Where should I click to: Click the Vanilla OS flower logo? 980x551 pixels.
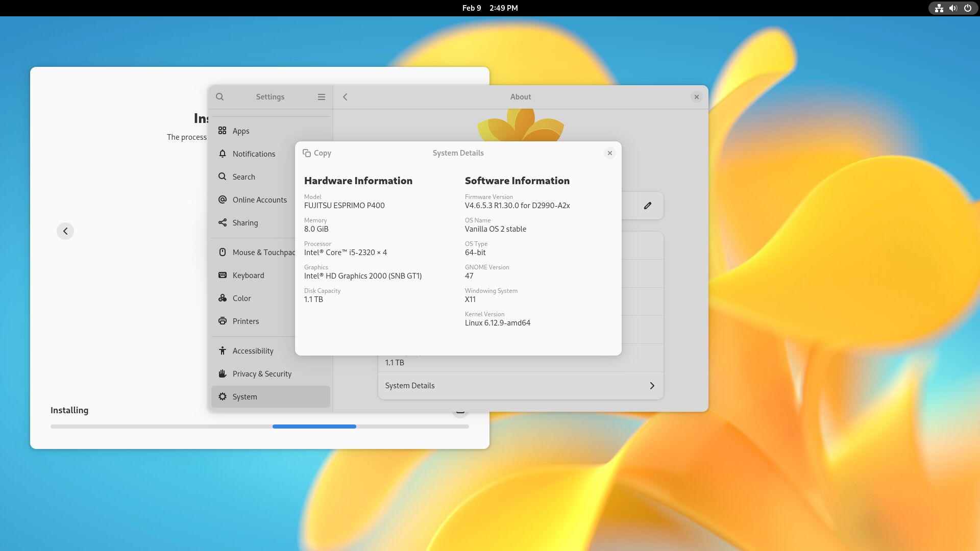pyautogui.click(x=521, y=126)
